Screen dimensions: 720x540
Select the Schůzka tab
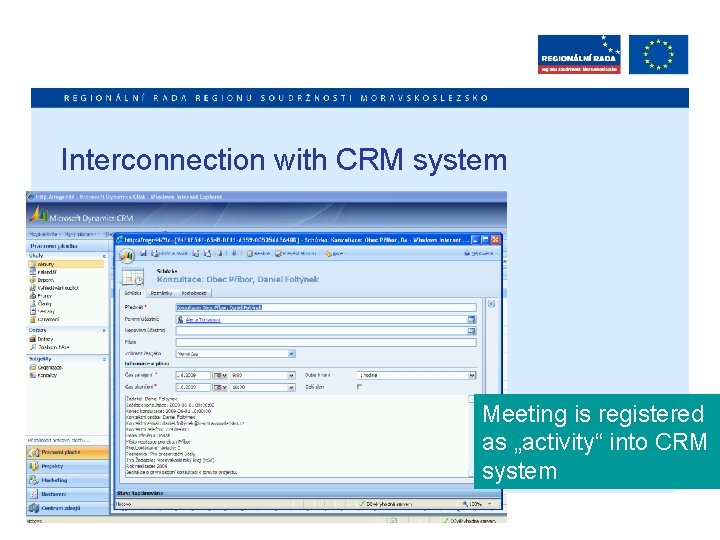tap(133, 293)
